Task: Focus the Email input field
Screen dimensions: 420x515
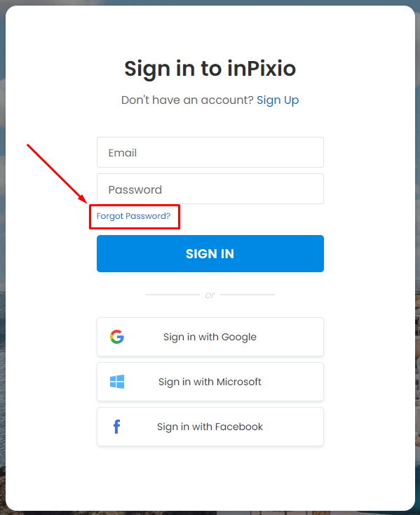Action: [210, 152]
